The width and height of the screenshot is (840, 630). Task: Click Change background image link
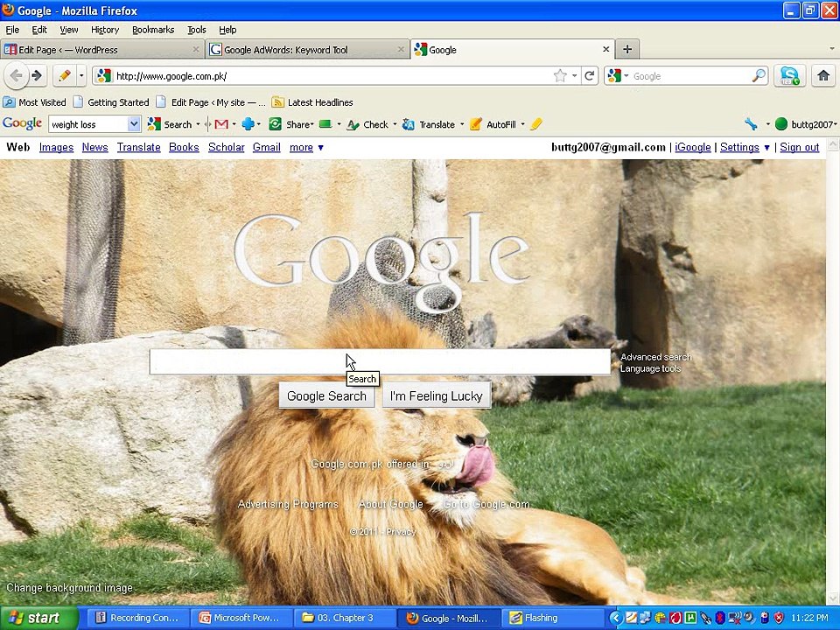70,588
